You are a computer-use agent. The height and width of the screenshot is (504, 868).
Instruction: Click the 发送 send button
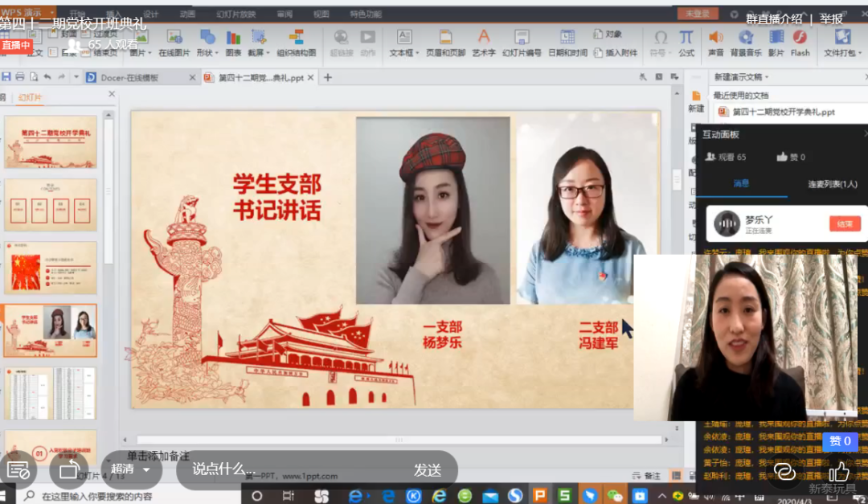click(427, 469)
